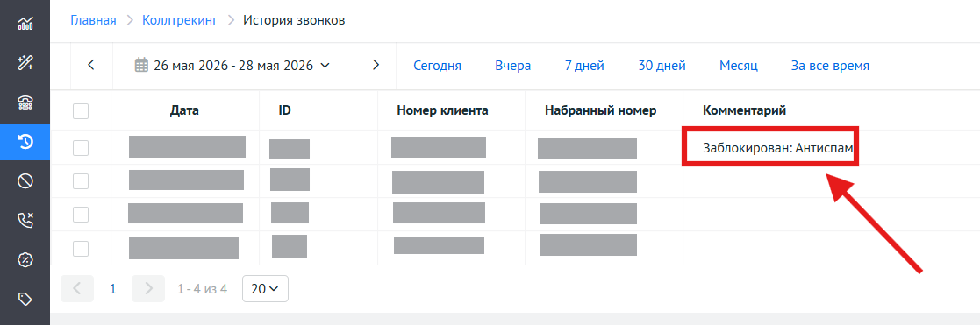980x325 pixels.
Task: Click the 1 - 4 из 4 counter
Action: pyautogui.click(x=202, y=289)
